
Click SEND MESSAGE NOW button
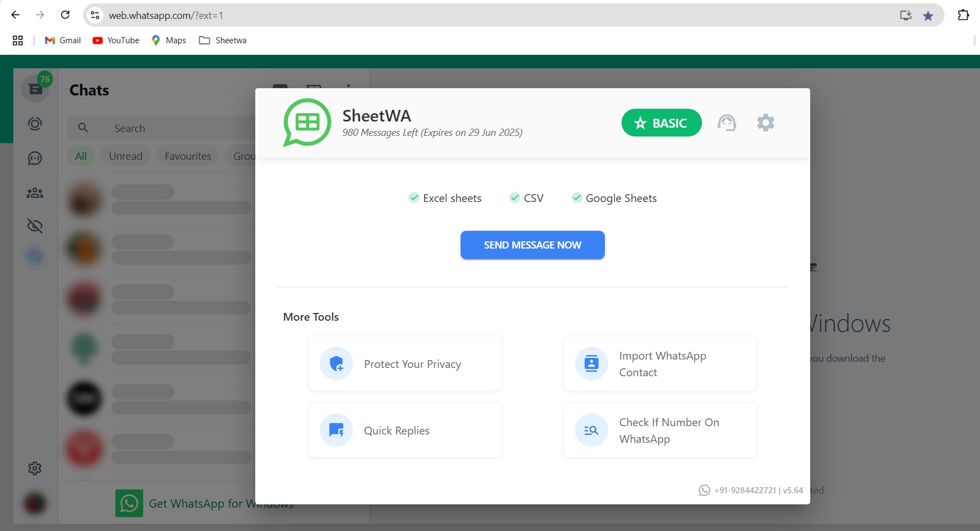pos(533,245)
